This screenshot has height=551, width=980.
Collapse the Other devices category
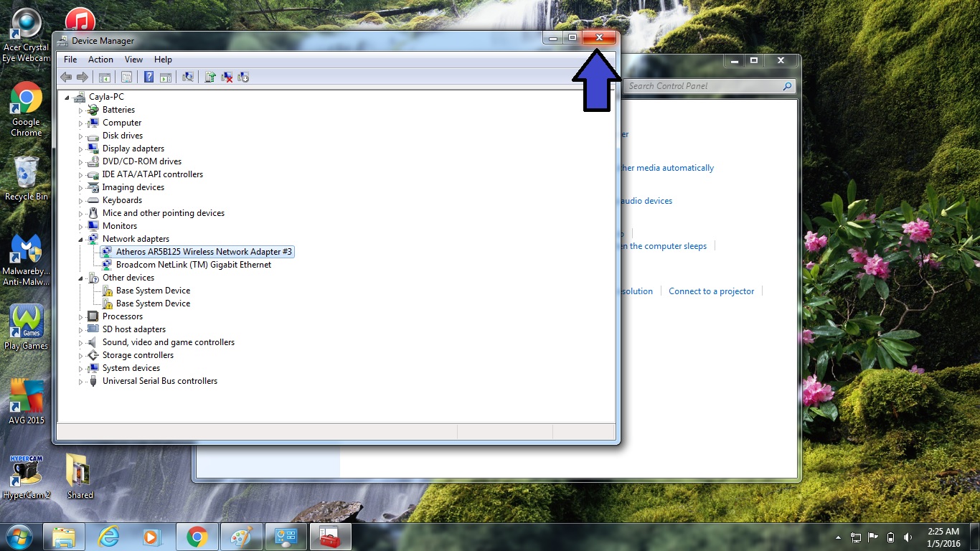click(x=81, y=278)
